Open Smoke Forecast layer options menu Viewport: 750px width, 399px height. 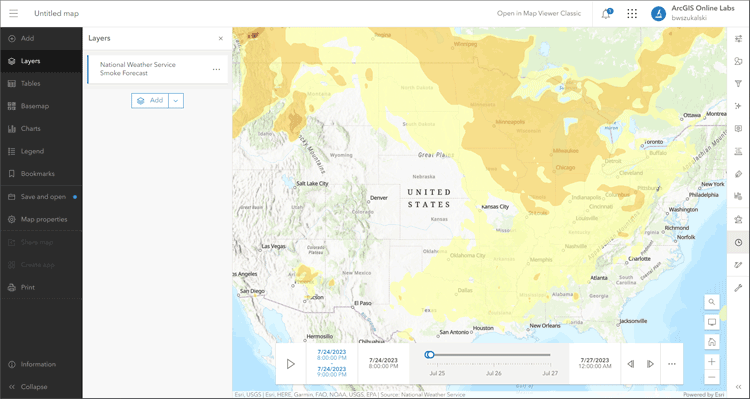217,69
